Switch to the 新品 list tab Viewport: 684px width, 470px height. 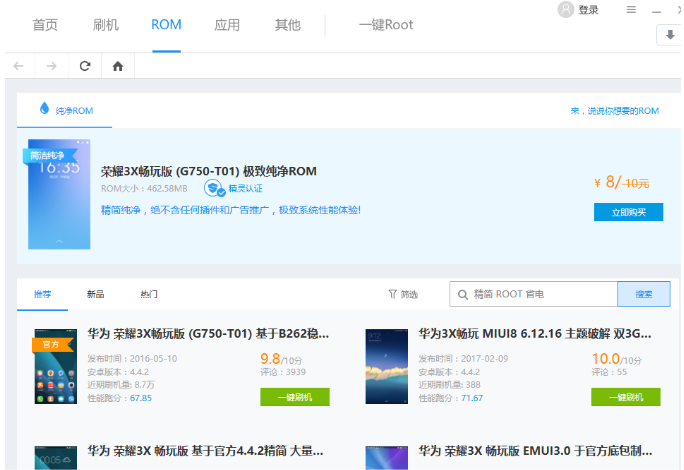(x=95, y=294)
